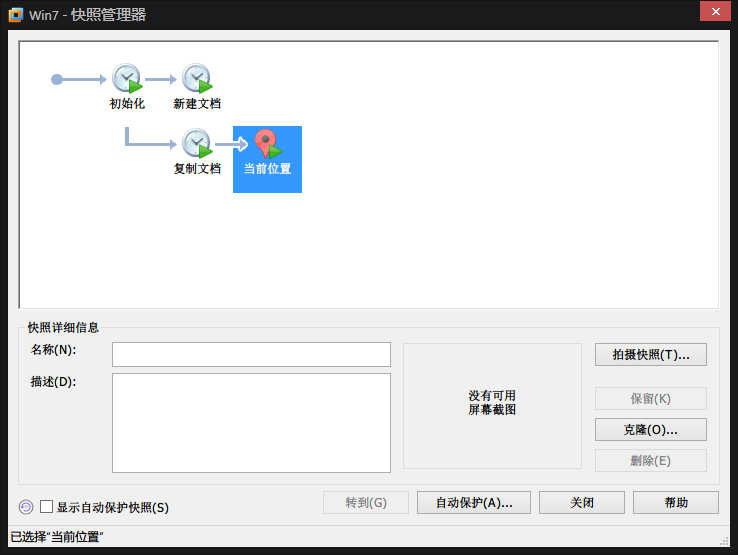This screenshot has height=555, width=738.
Task: Click the AutoProtect circular arrow icon
Action: point(26,507)
